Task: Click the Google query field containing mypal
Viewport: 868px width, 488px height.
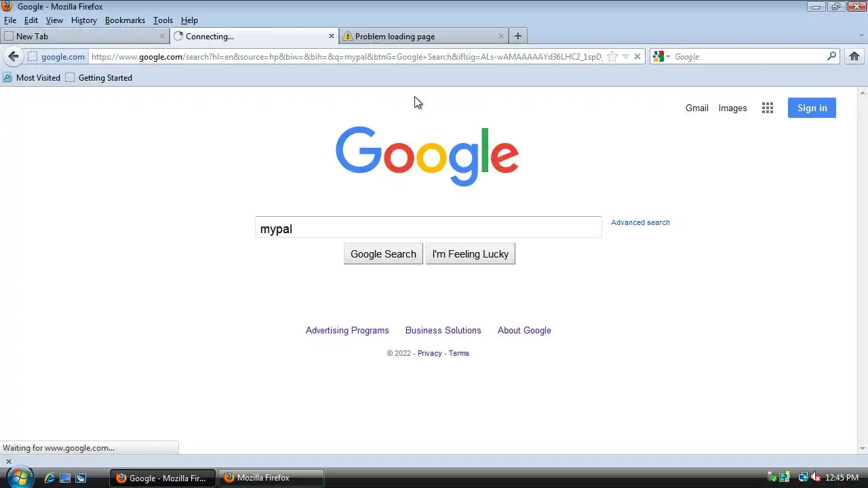Action: point(428,228)
